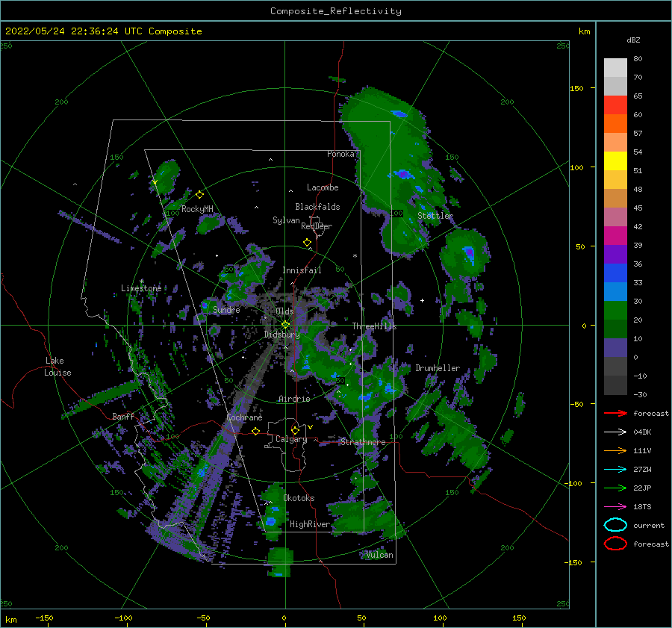Click the ThreeHills city label

(x=375, y=326)
